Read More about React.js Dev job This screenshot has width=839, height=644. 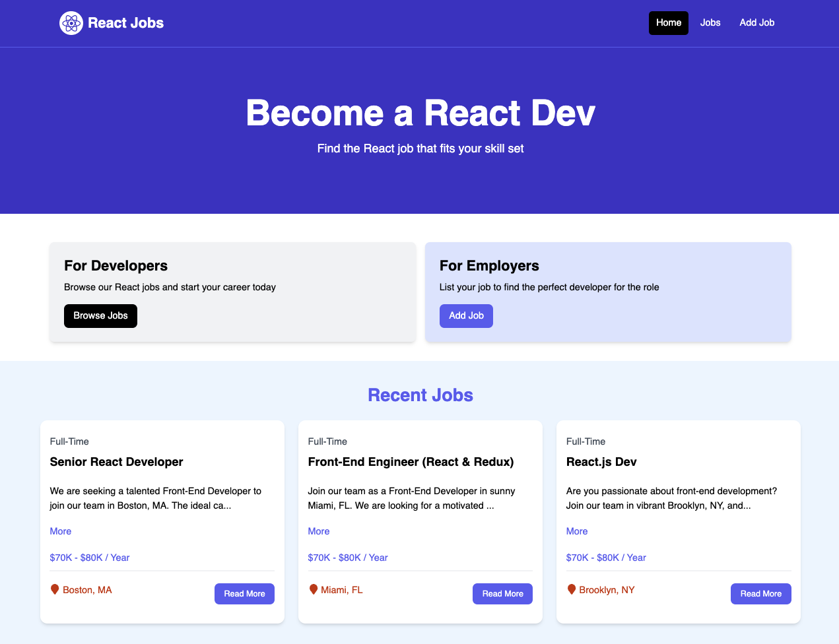point(761,594)
